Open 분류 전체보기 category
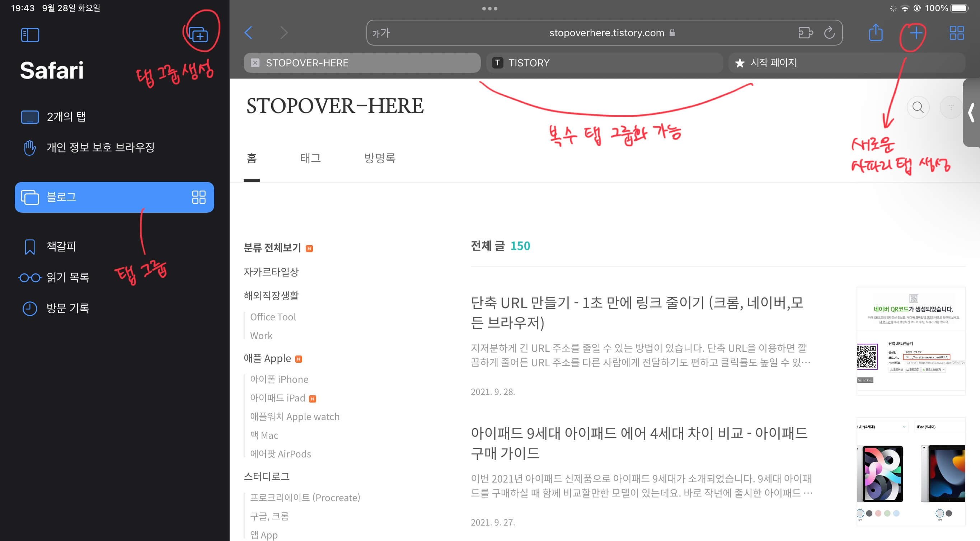 point(272,248)
